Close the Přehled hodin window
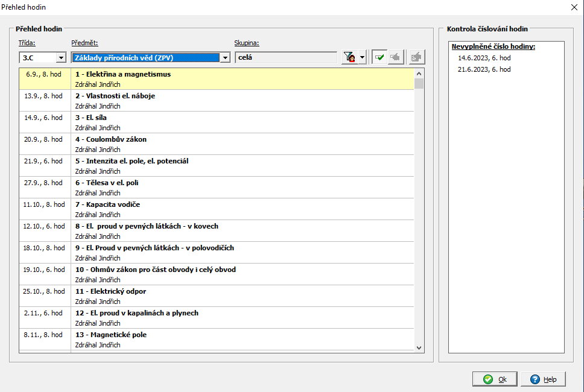The image size is (584, 392). click(573, 7)
